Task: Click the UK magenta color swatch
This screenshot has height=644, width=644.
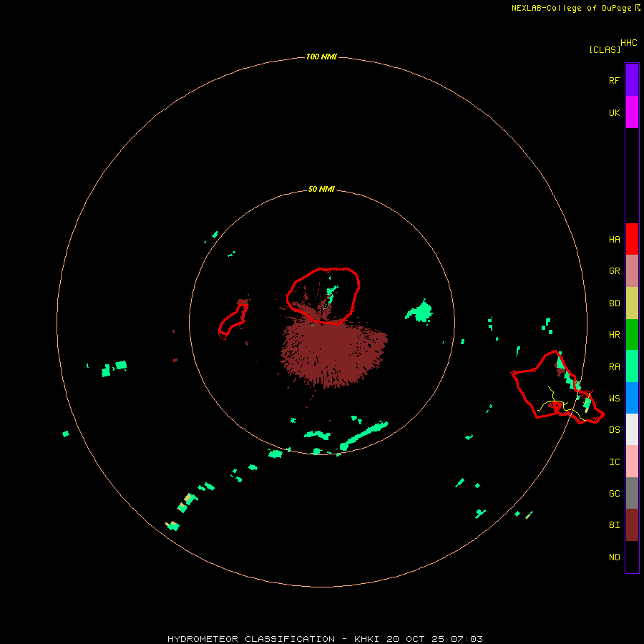Action: pyautogui.click(x=632, y=112)
